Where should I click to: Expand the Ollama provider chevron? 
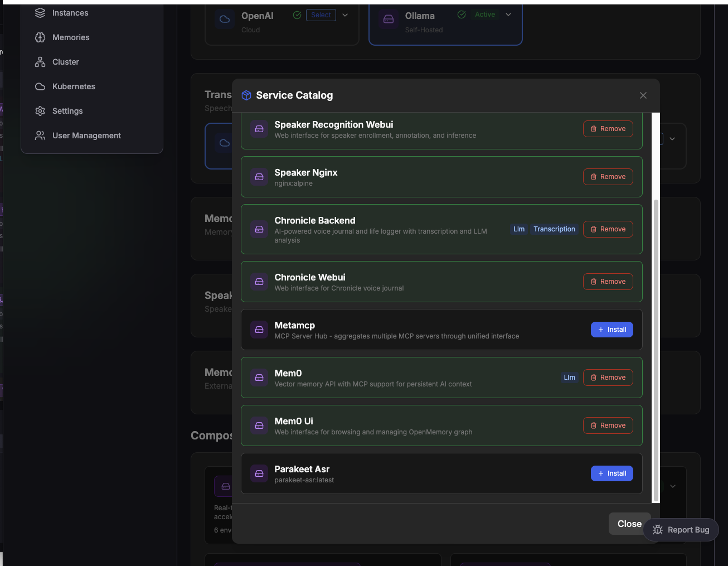click(508, 15)
